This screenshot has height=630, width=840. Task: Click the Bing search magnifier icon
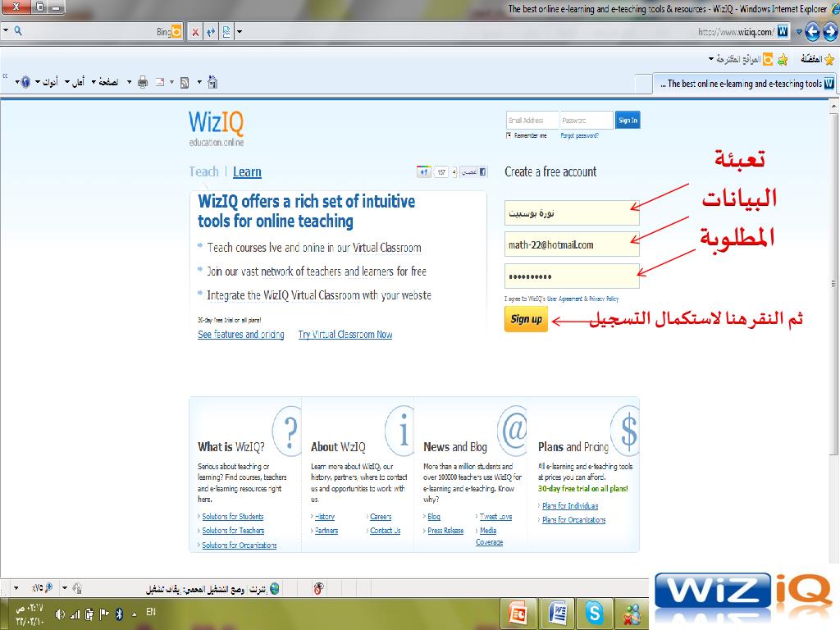18,31
